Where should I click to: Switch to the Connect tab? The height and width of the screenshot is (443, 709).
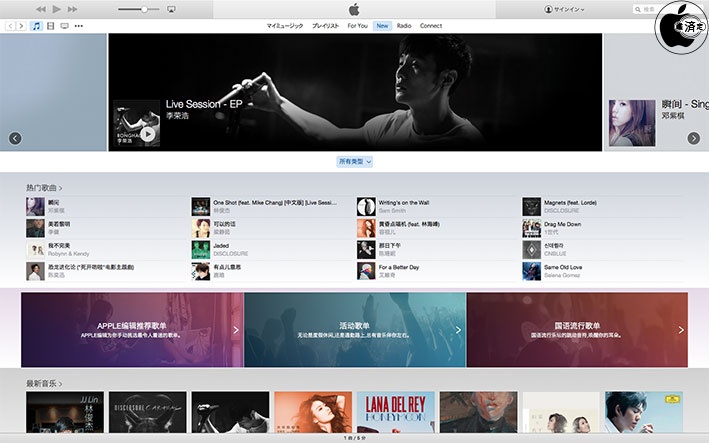431,26
